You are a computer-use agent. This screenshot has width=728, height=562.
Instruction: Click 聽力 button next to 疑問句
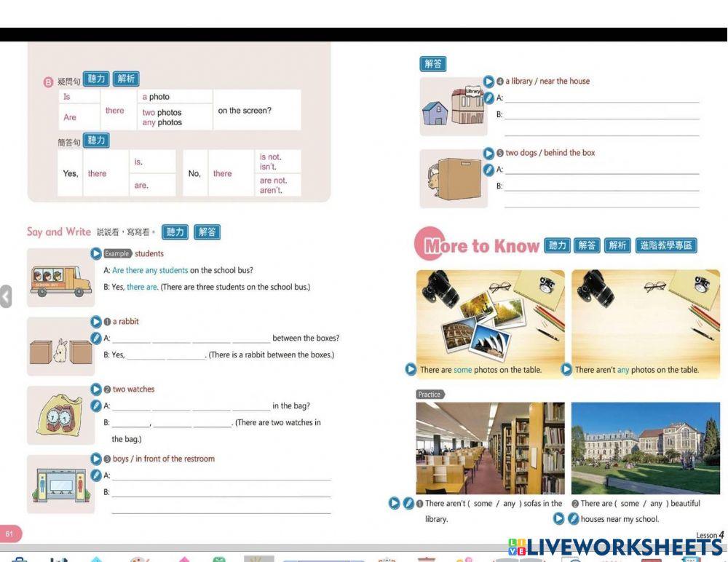point(96,79)
